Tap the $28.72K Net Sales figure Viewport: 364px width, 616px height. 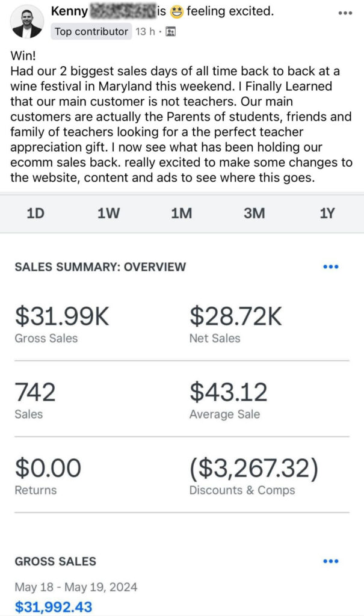(235, 316)
